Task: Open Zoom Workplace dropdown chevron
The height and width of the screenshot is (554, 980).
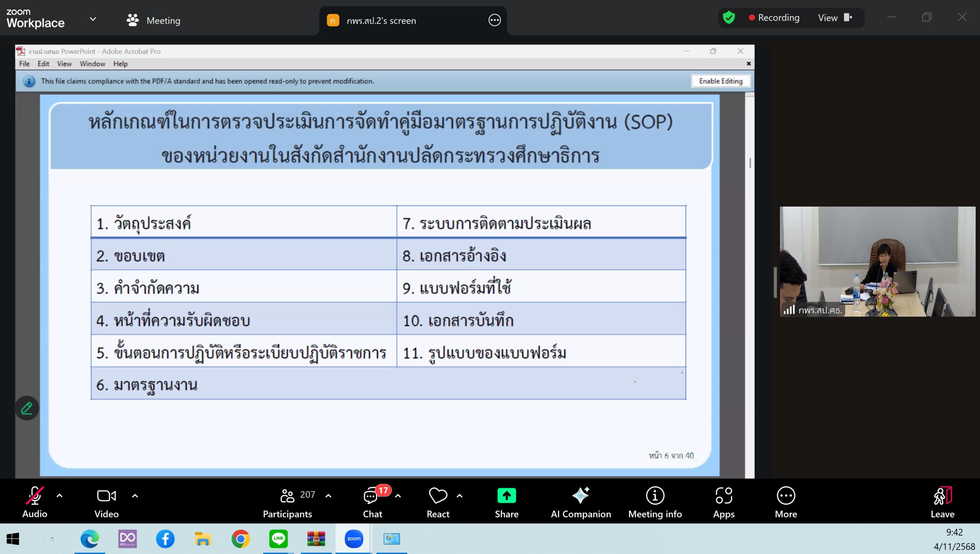Action: click(93, 19)
